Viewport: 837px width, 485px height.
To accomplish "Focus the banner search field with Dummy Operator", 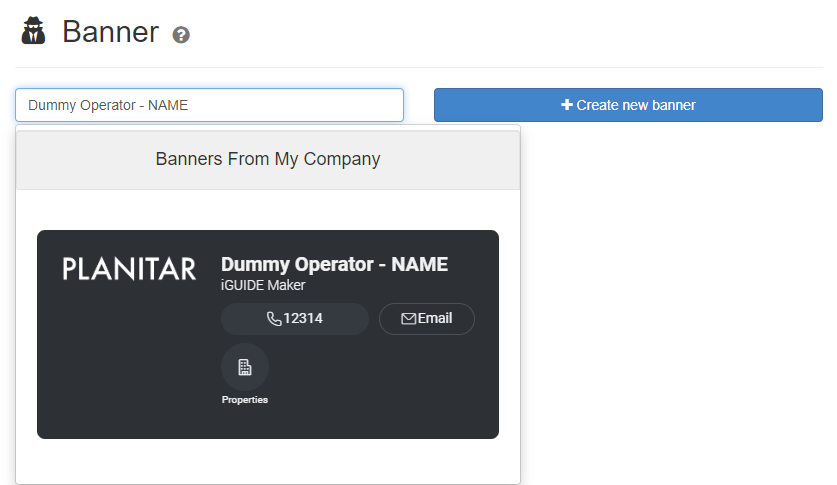I will coord(209,105).
